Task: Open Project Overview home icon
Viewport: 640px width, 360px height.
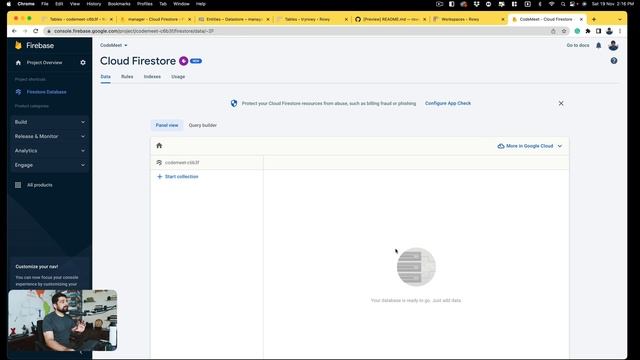Action: pyautogui.click(x=18, y=62)
